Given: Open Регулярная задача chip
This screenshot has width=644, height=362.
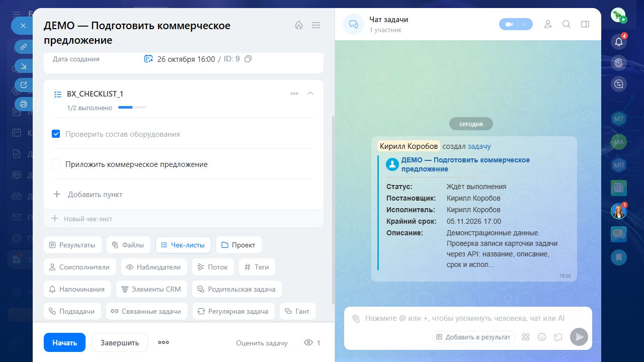Looking at the screenshot, I should (234, 311).
